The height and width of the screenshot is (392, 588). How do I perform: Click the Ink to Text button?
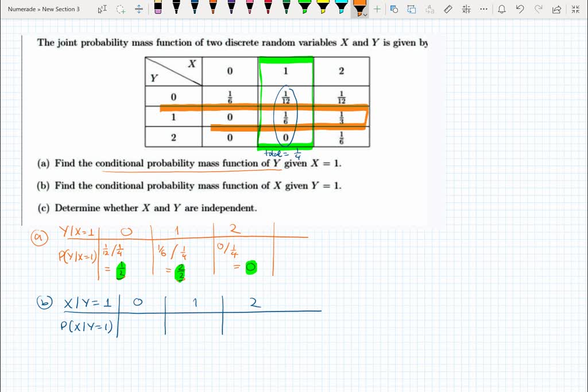430,9
